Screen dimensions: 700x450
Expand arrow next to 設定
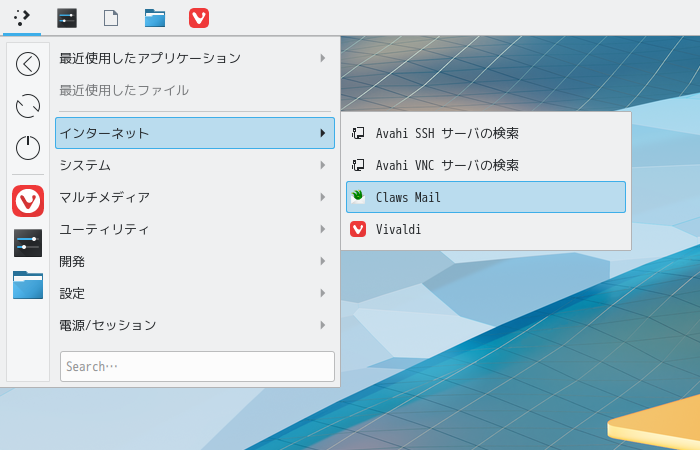click(323, 293)
